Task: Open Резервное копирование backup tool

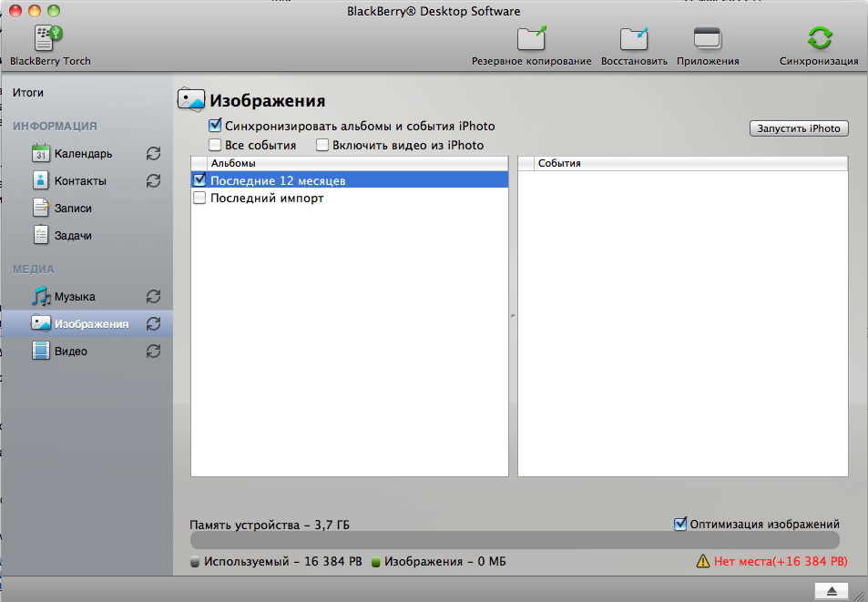Action: [531, 38]
